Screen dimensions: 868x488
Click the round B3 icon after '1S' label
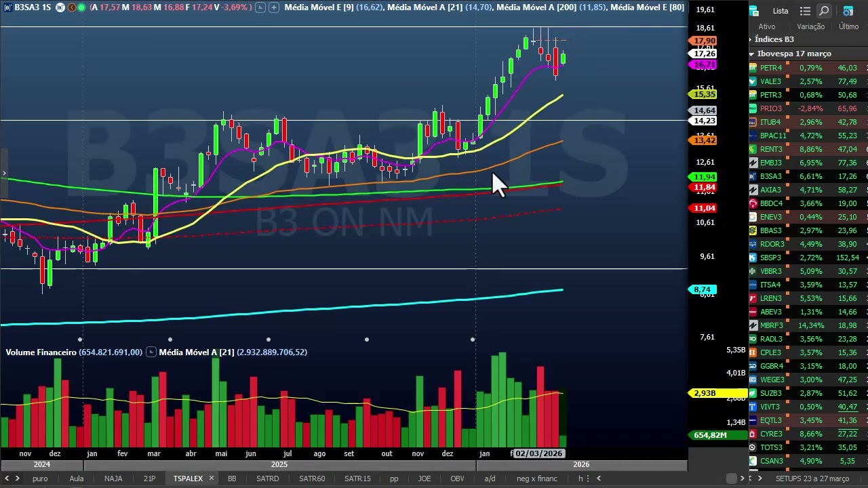[x=60, y=7]
